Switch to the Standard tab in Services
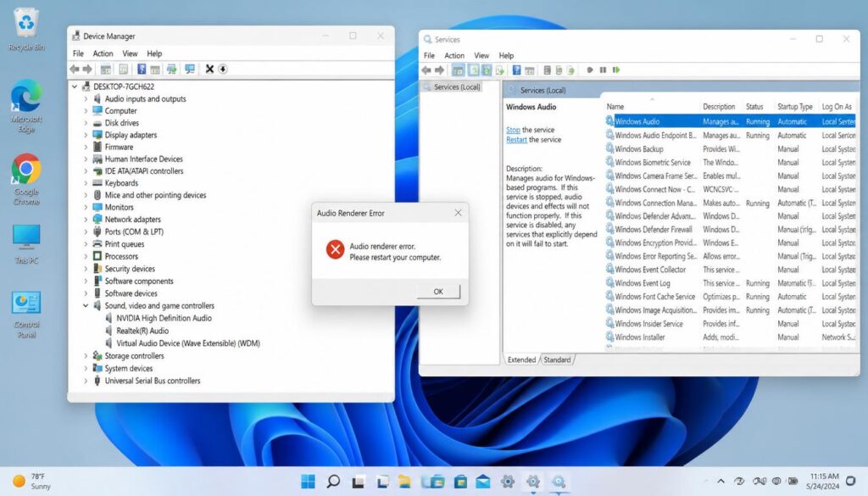The height and width of the screenshot is (496, 868). [x=557, y=359]
